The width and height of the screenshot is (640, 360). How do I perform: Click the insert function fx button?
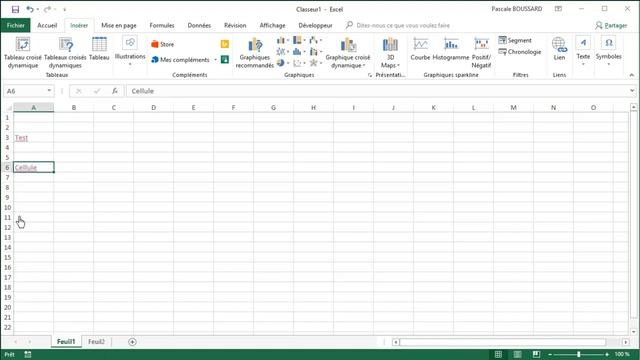point(115,91)
